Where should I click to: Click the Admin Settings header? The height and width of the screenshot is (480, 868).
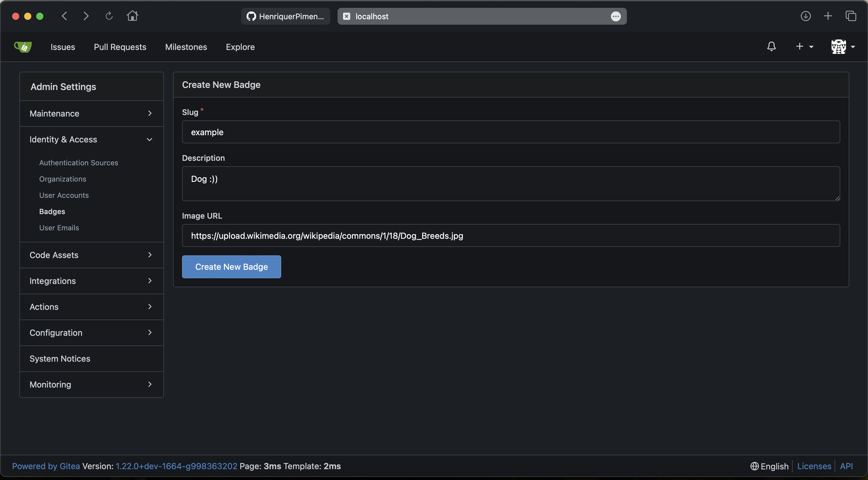coord(63,86)
